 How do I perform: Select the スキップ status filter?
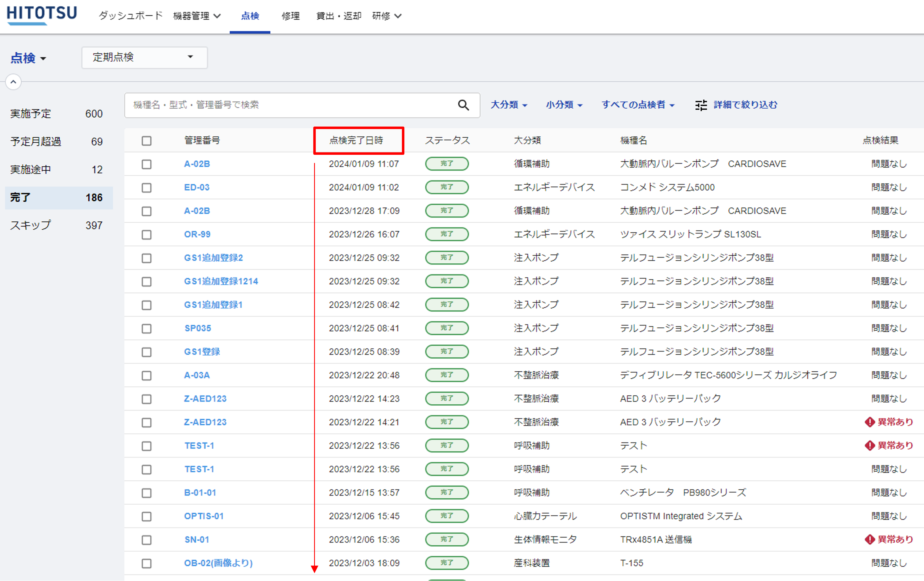(59, 225)
